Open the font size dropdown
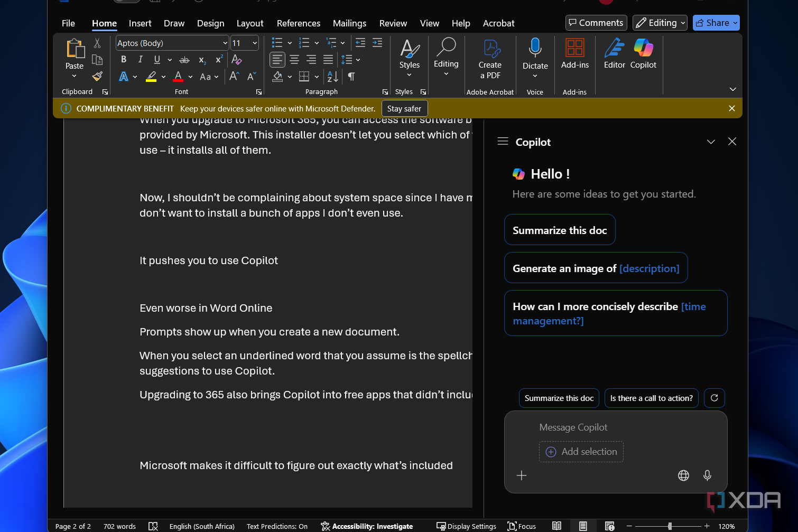Screen dimensions: 798x532 255,43
